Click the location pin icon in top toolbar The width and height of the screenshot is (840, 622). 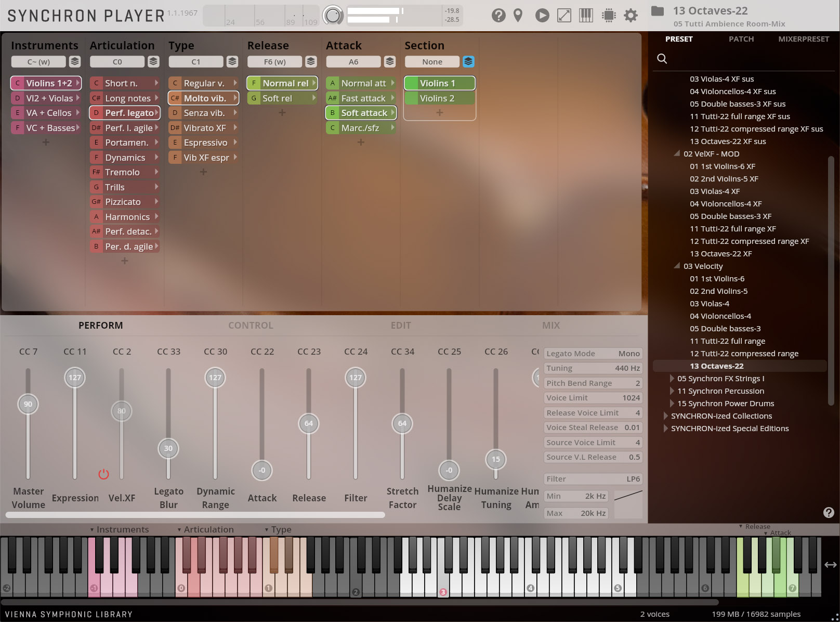tap(518, 16)
